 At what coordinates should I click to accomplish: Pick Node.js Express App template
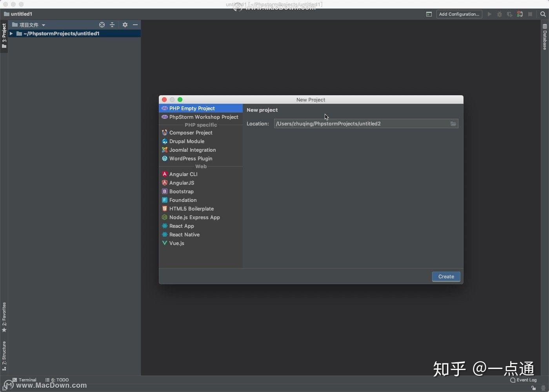tap(201, 217)
